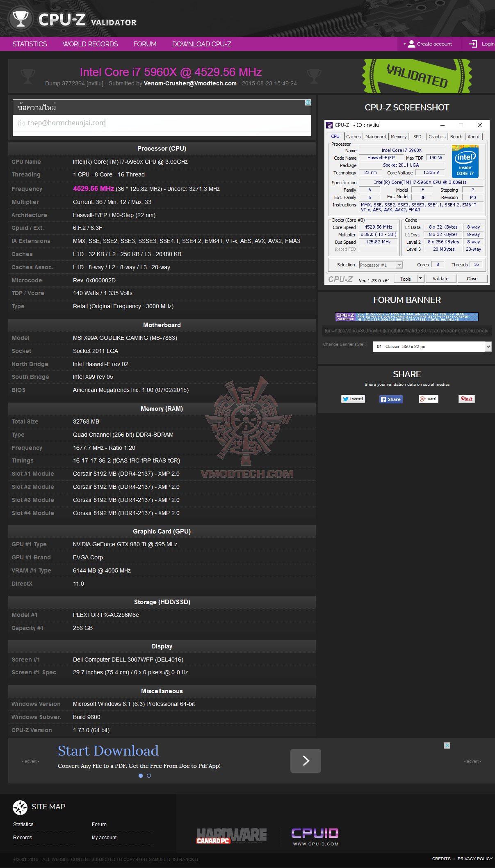This screenshot has width=495, height=868.
Task: Switch to the Memory tab
Action: 399,137
